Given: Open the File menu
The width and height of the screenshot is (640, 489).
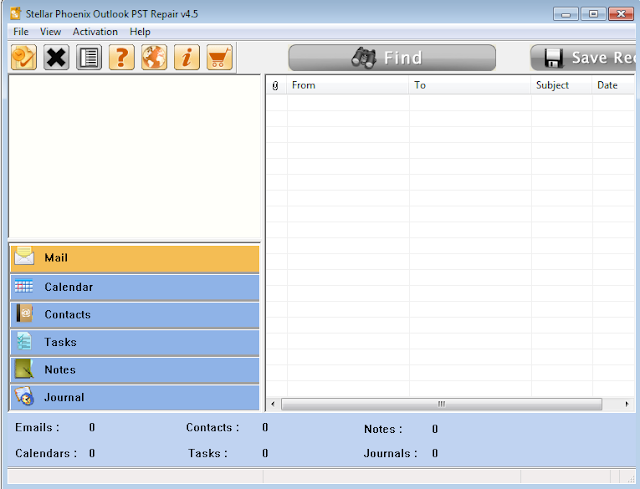Looking at the screenshot, I should click(21, 32).
